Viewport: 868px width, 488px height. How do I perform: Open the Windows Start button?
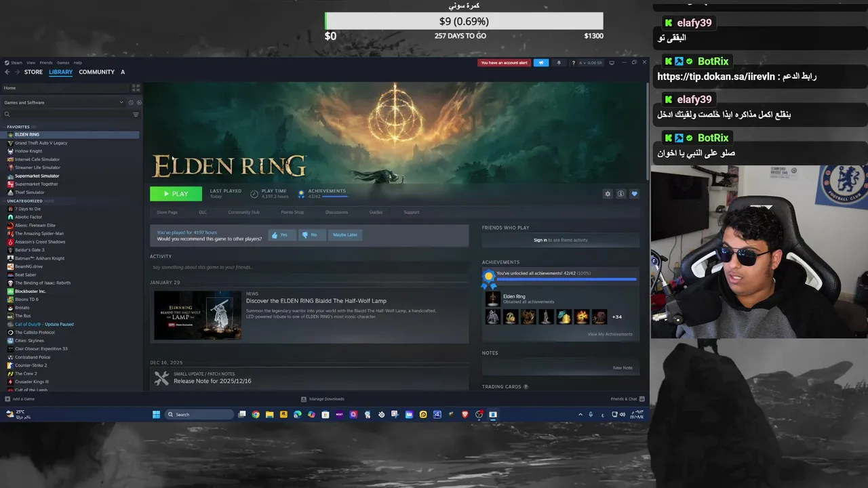click(x=156, y=415)
